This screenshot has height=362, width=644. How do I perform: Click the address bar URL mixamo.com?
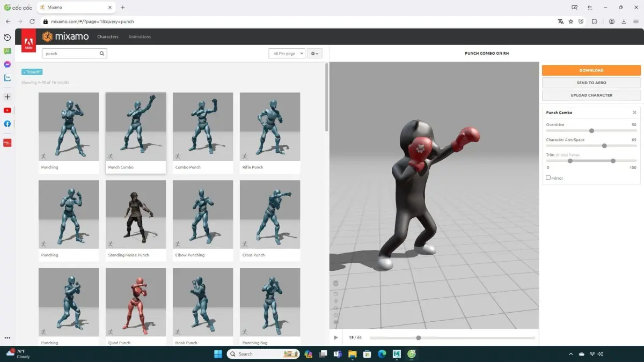[x=92, y=21]
